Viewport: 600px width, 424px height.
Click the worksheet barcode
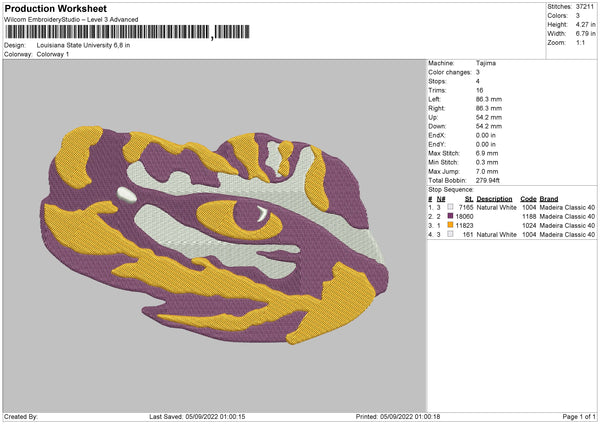[127, 32]
